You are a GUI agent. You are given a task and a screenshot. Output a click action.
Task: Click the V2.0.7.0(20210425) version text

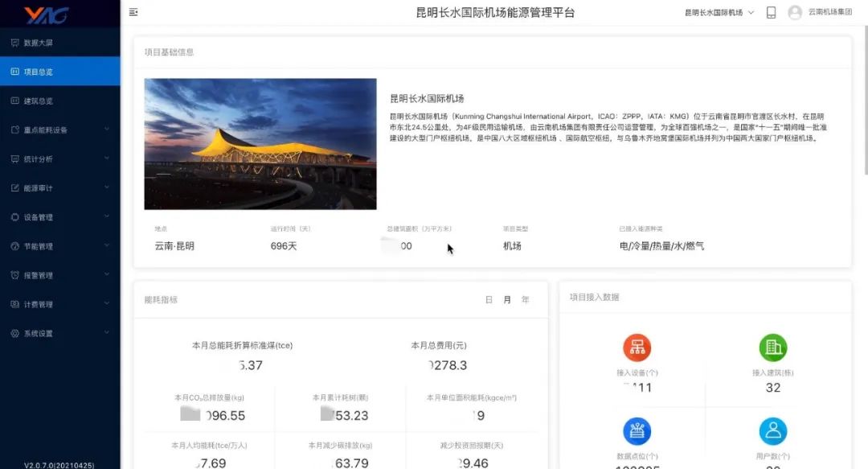pos(59,465)
